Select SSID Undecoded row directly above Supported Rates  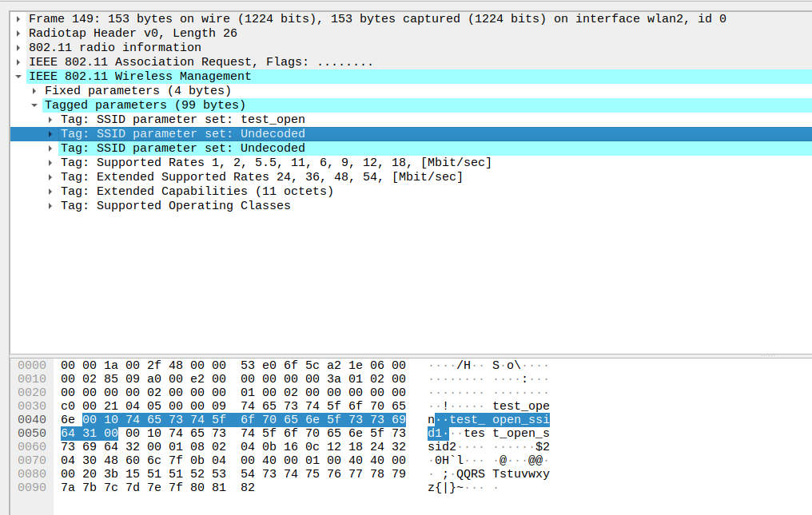coord(182,148)
